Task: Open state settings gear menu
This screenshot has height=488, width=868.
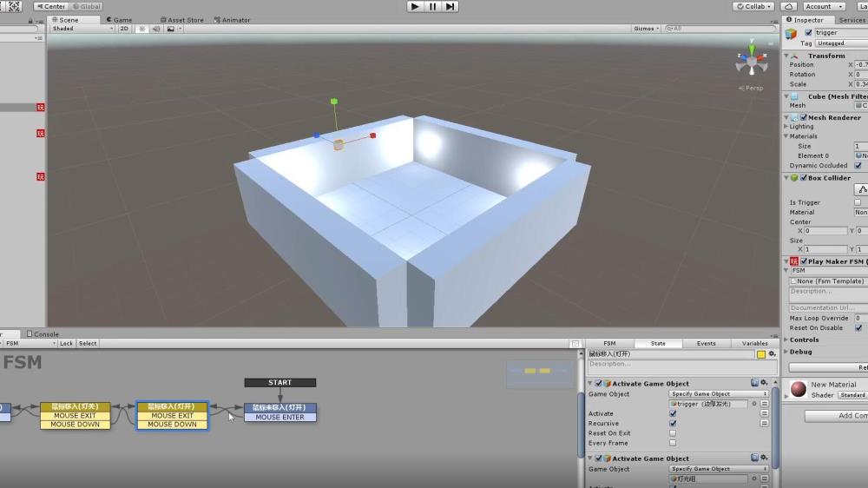Action: tap(772, 354)
